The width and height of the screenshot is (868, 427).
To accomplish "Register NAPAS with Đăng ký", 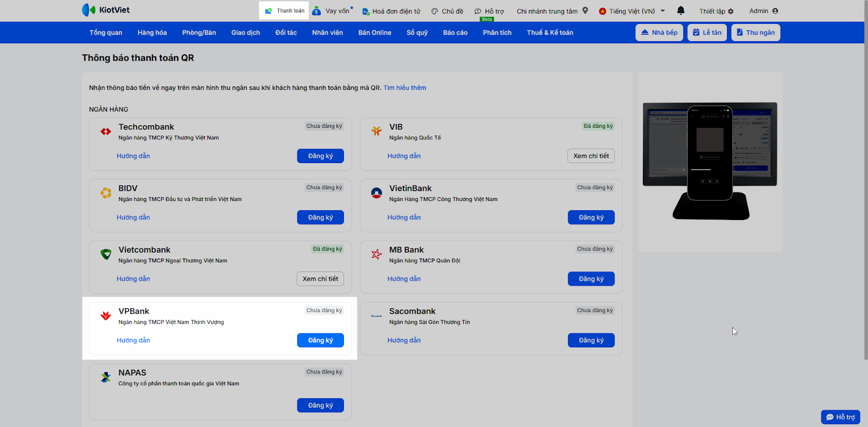I will click(x=321, y=405).
